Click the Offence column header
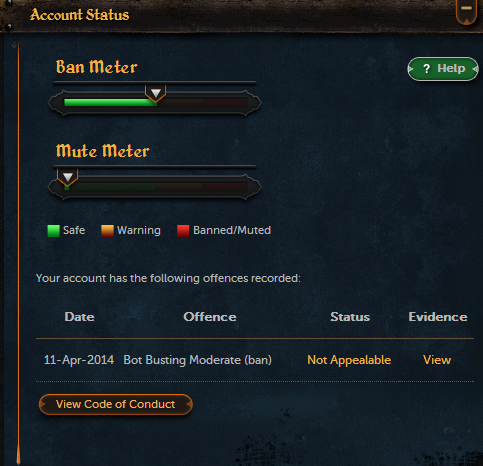The image size is (483, 466). click(210, 317)
